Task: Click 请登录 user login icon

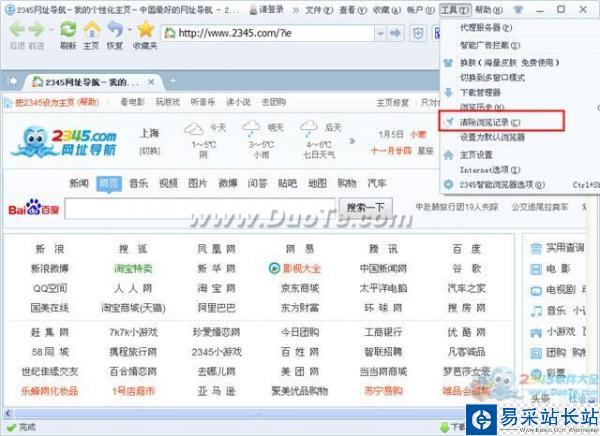Action: [x=253, y=10]
